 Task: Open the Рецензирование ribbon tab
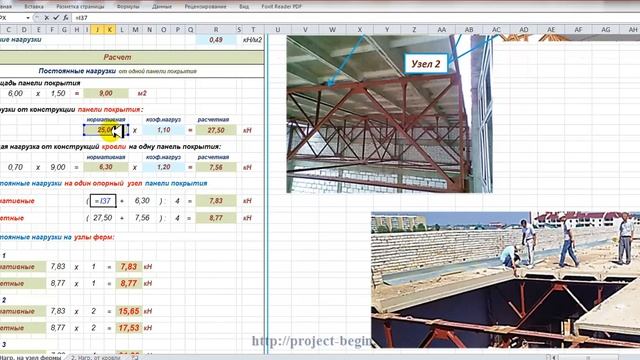tap(205, 7)
